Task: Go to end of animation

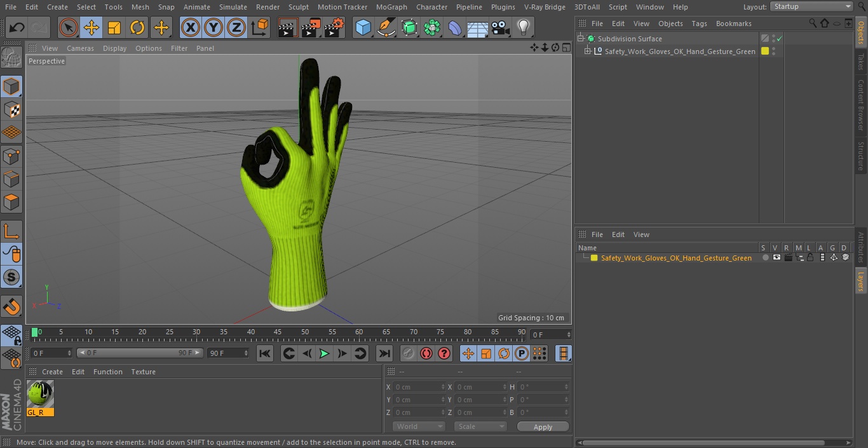Action: (384, 353)
